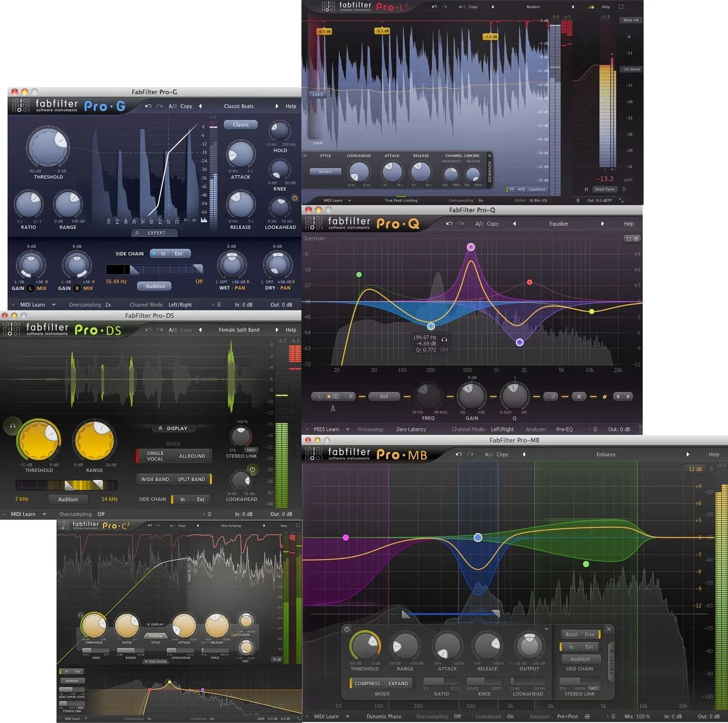The height and width of the screenshot is (723, 728).
Task: Click the R gain-mix link icon in Pro-G
Action: [77, 288]
